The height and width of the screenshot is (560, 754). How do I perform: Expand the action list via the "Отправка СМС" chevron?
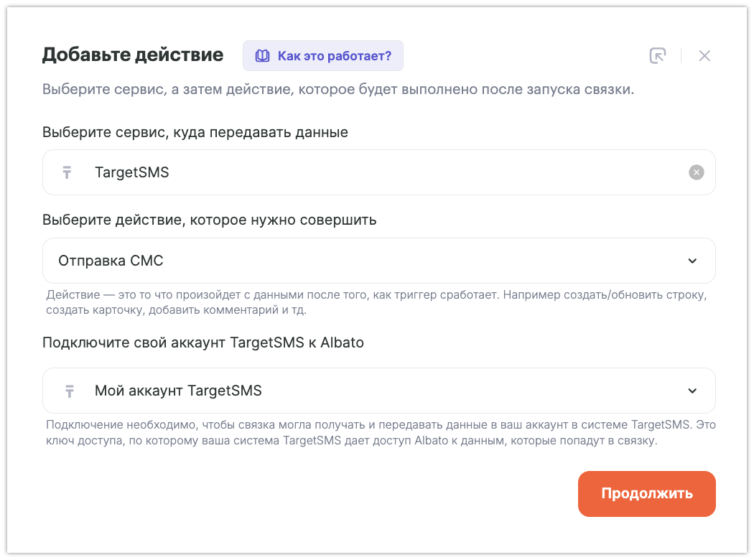click(692, 261)
